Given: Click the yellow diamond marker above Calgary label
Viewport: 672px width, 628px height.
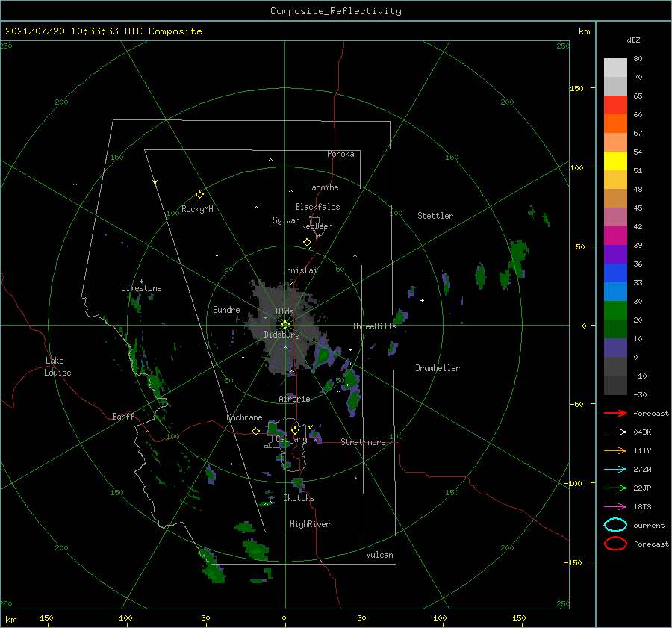Looking at the screenshot, I should (295, 430).
